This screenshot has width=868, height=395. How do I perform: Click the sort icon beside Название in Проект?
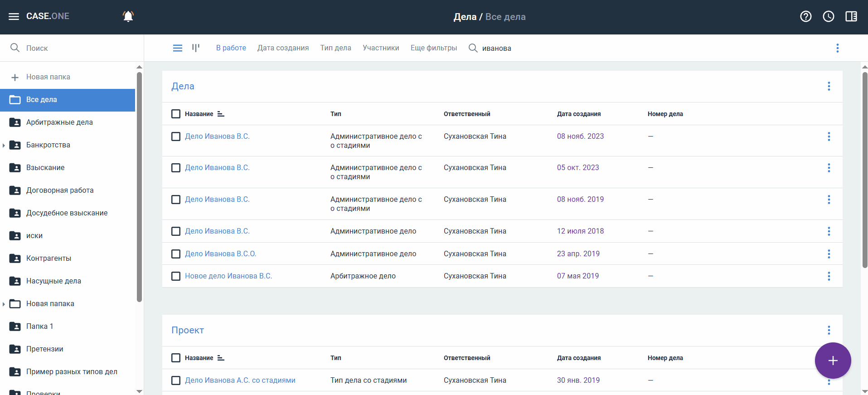pos(221,358)
